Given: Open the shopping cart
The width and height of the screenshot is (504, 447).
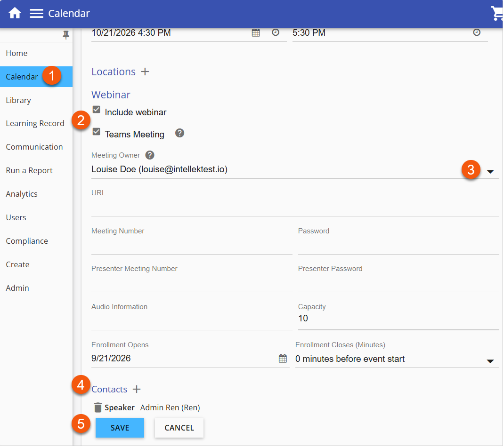Looking at the screenshot, I should tap(497, 14).
